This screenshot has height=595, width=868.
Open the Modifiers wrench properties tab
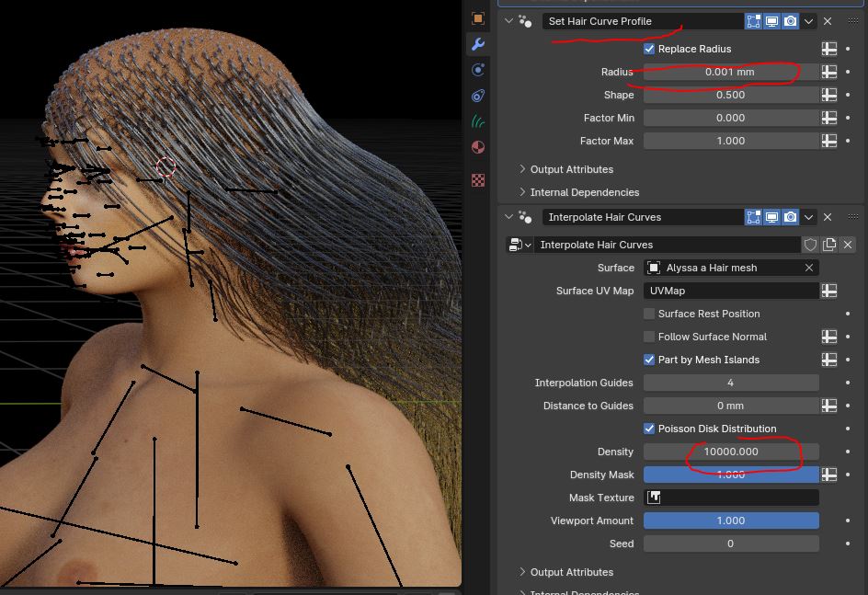pyautogui.click(x=478, y=44)
